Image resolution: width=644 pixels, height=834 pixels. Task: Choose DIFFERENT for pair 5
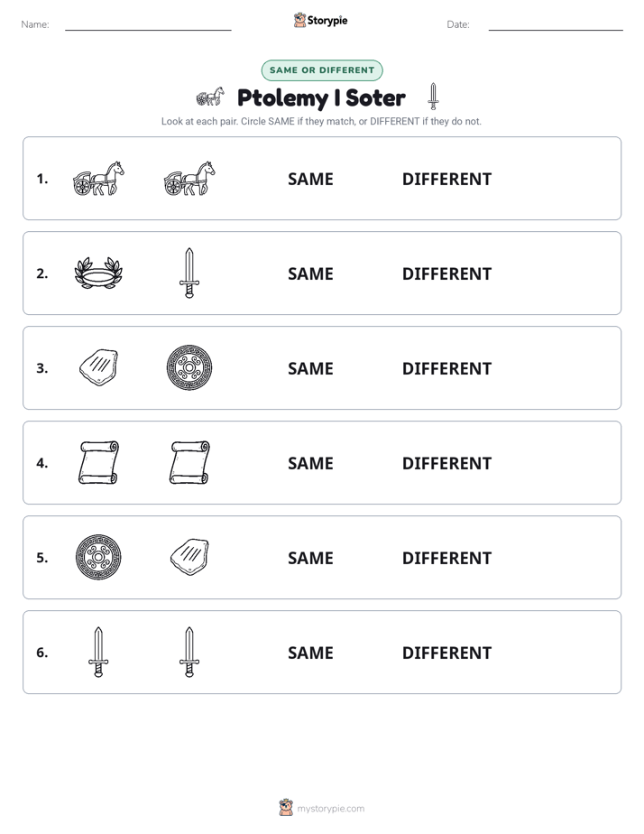[x=446, y=558]
